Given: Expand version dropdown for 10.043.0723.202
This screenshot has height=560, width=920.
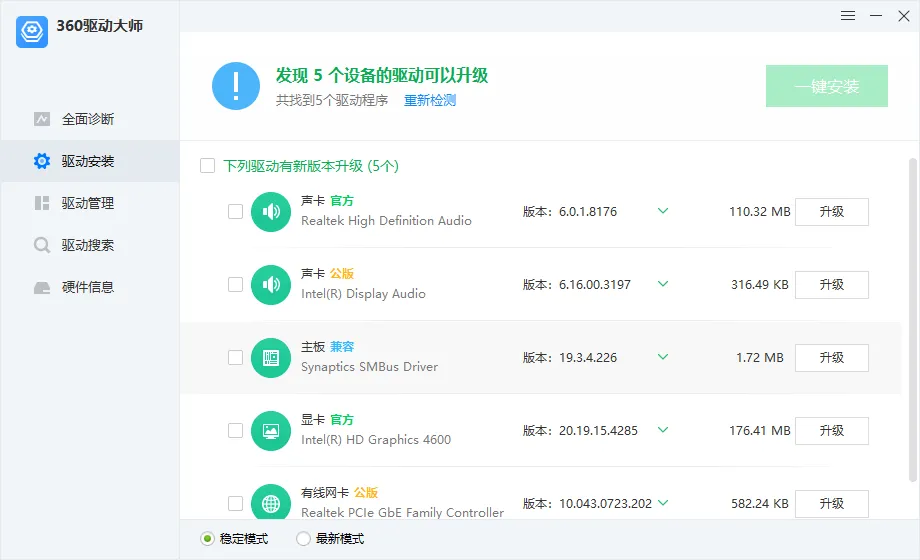Looking at the screenshot, I should coord(663,502).
